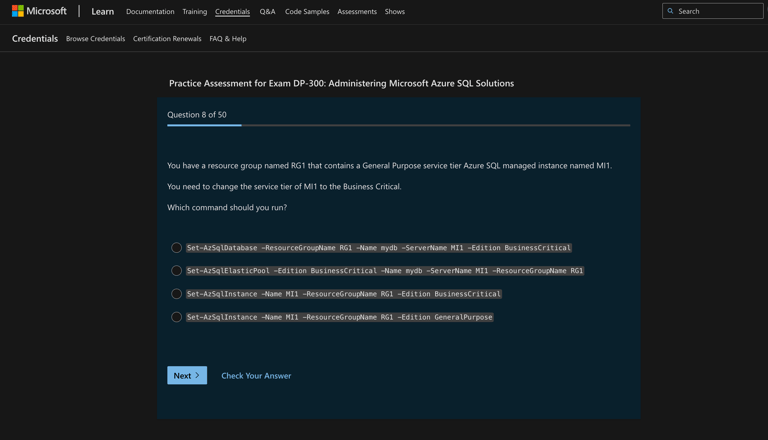768x440 pixels.
Task: Open Browse Credentials in the sub-navigation
Action: (95, 39)
